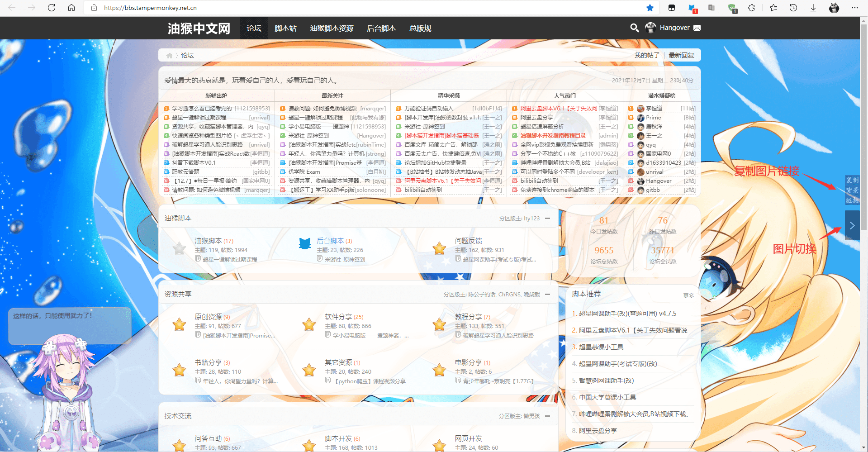Open recommended script 阿里云盘分享
868x452 pixels.
click(x=598, y=431)
